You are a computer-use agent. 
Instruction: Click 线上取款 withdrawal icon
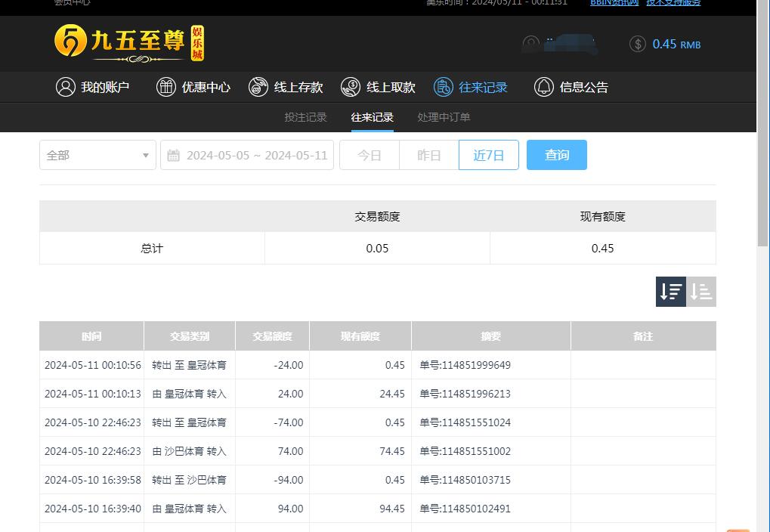pyautogui.click(x=351, y=87)
